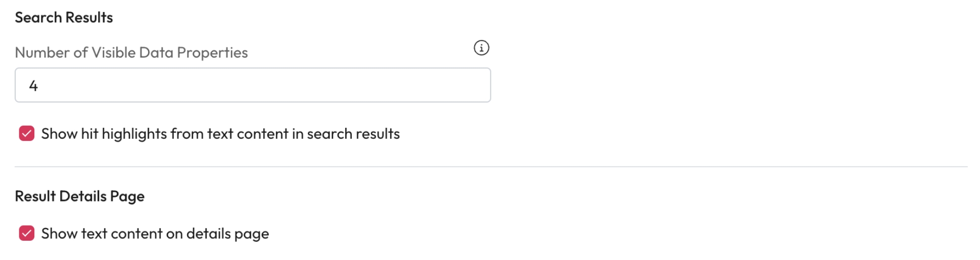Click the divider line above Result Details Page
980x260 pixels.
(490, 167)
